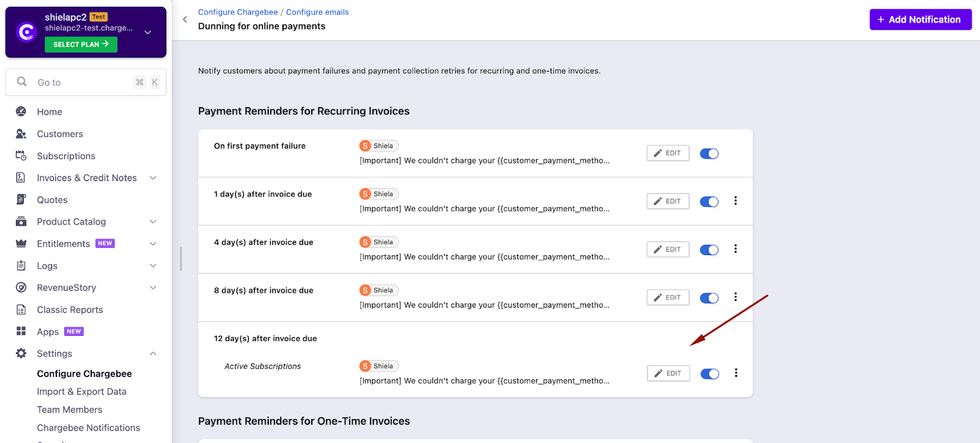This screenshot has width=980, height=443.
Task: Open the site switcher dropdown chevron
Action: (148, 32)
